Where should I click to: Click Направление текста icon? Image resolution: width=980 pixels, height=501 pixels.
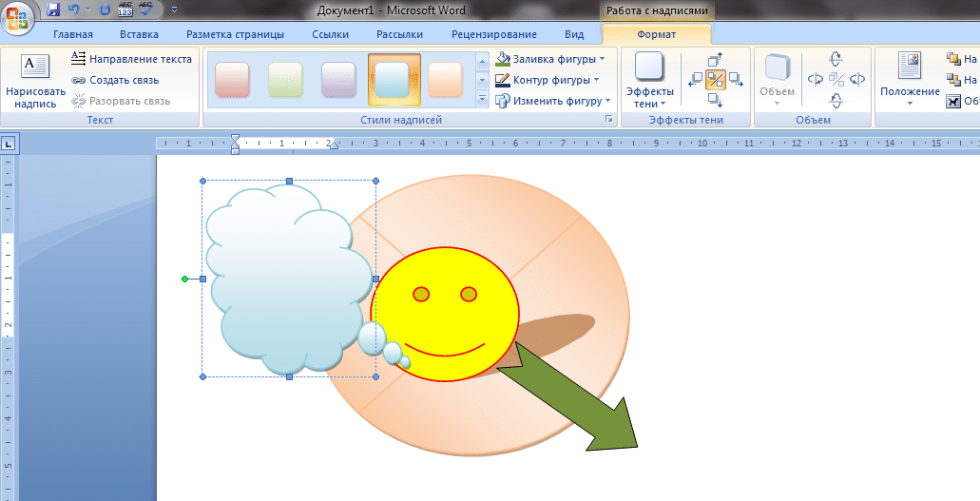tap(78, 59)
